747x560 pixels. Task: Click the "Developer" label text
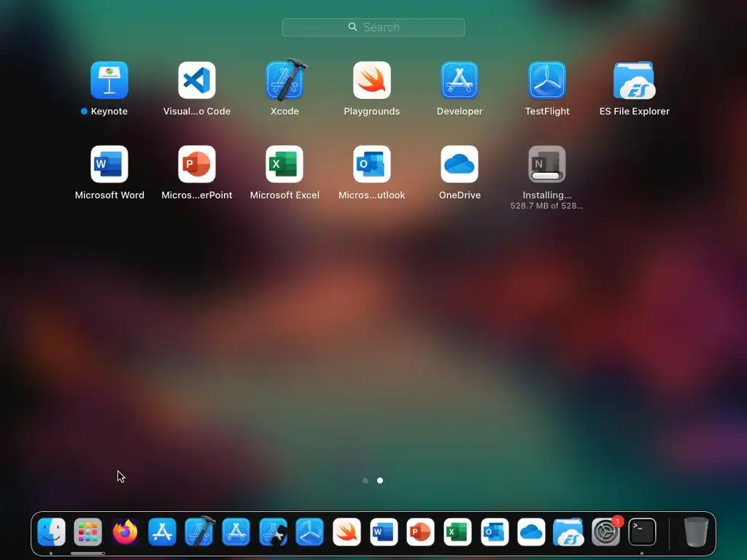[460, 111]
